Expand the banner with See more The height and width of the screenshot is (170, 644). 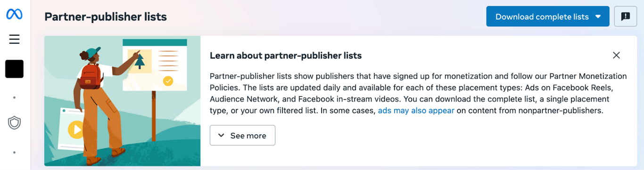pos(242,135)
